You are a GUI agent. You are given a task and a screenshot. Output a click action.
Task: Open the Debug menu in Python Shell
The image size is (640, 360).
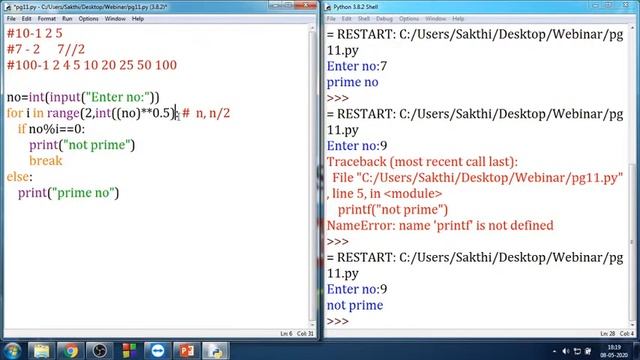click(384, 19)
